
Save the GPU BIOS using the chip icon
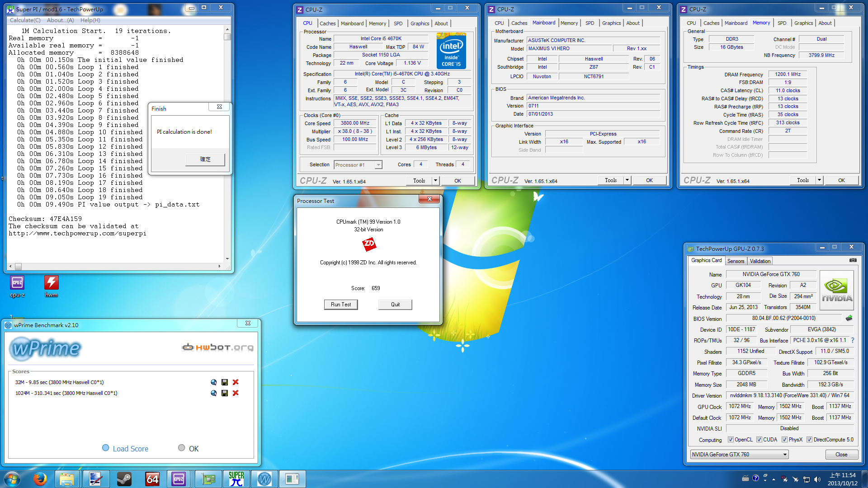coord(849,318)
